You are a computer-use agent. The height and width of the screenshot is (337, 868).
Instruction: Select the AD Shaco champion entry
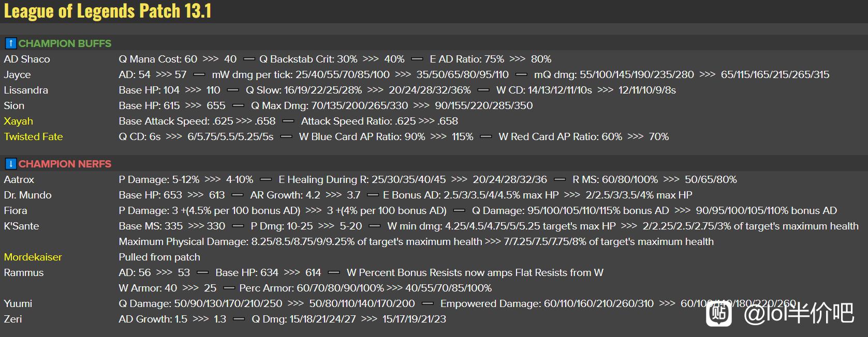pos(27,59)
